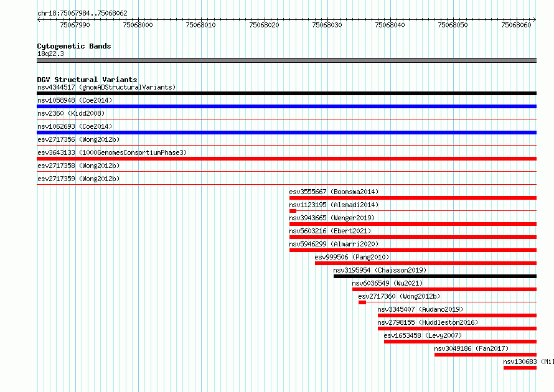This screenshot has height=392, width=554.
Task: Click the DGV Structural Variants track title
Action: pyautogui.click(x=87, y=80)
